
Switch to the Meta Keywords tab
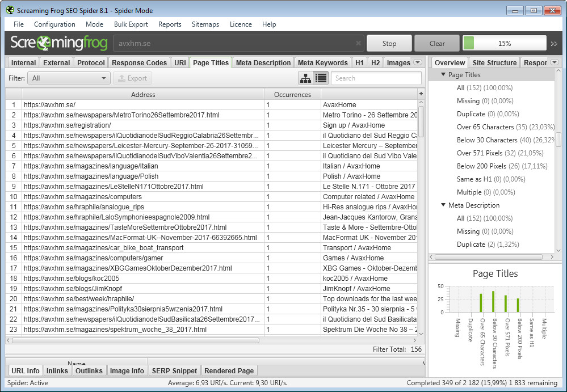coord(322,62)
